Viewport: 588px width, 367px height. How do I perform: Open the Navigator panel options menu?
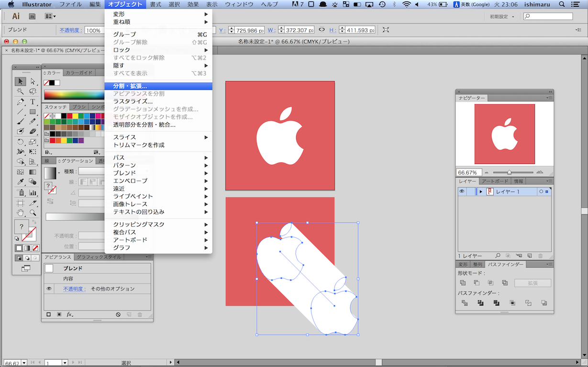[x=549, y=98]
